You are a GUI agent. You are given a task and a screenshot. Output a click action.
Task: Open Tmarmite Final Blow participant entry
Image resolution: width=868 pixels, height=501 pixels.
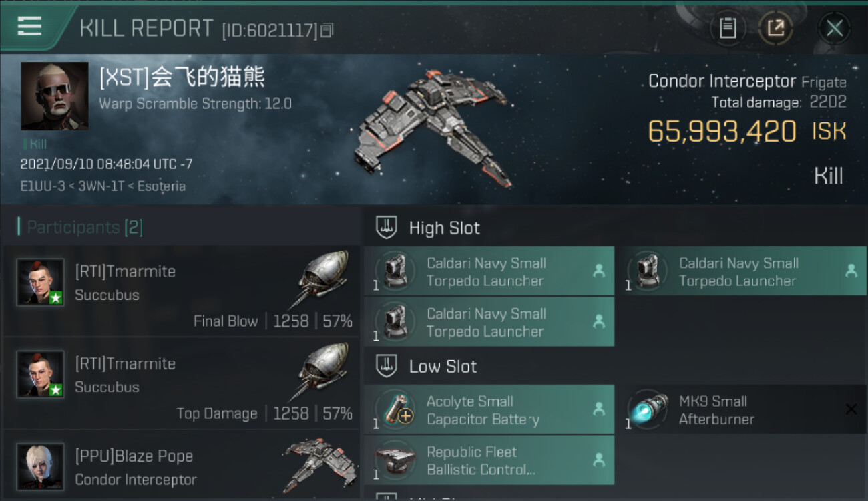[182, 292]
